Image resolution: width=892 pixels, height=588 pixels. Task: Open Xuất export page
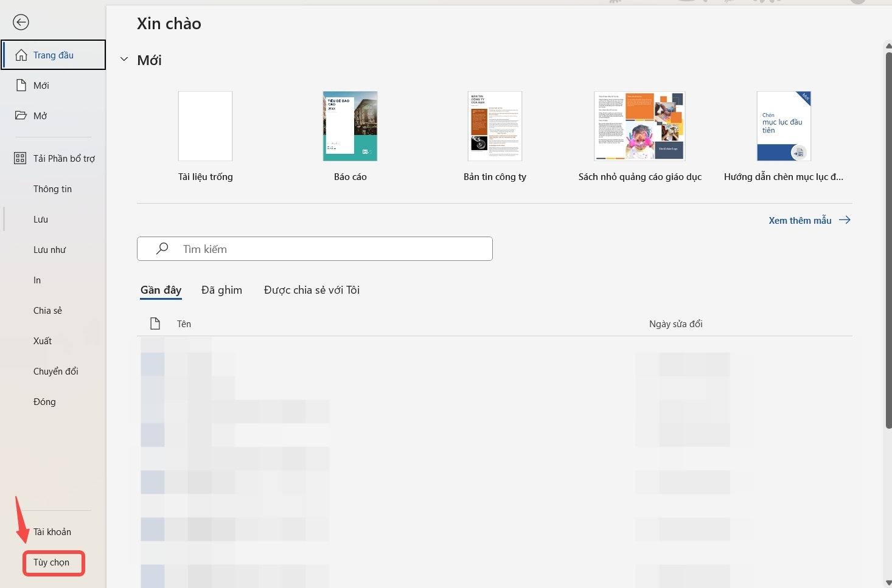[43, 341]
